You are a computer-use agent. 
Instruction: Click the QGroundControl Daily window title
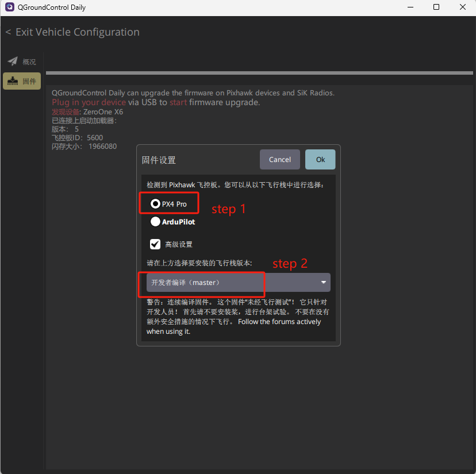coord(52,7)
